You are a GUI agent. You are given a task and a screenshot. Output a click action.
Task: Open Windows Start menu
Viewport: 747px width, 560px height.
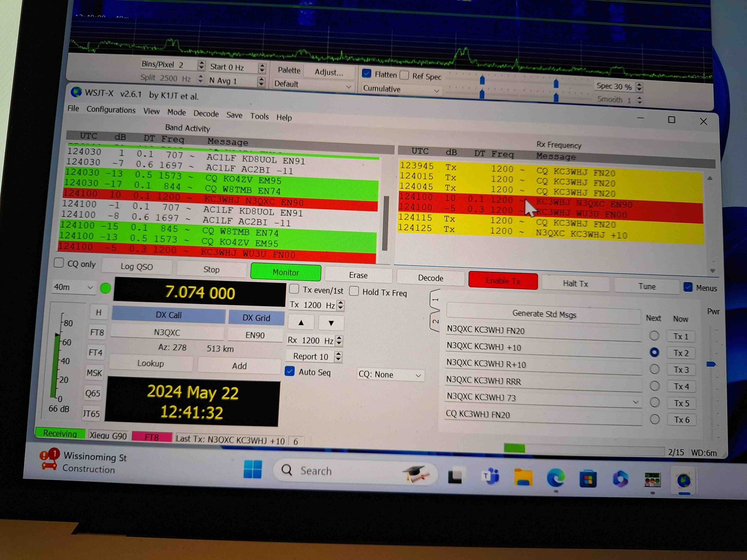point(252,470)
